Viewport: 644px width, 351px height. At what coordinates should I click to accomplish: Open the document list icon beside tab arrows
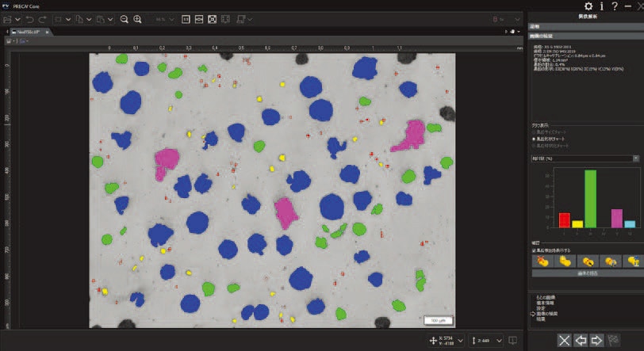click(x=514, y=31)
